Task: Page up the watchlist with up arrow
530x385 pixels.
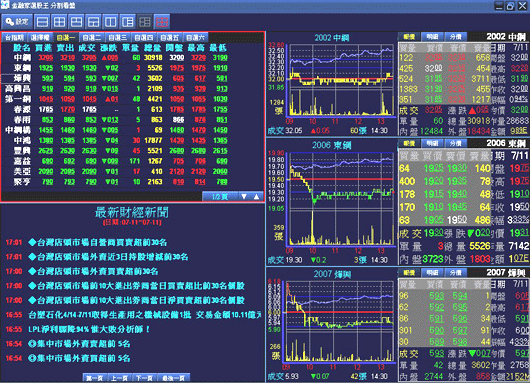Action: tap(257, 196)
